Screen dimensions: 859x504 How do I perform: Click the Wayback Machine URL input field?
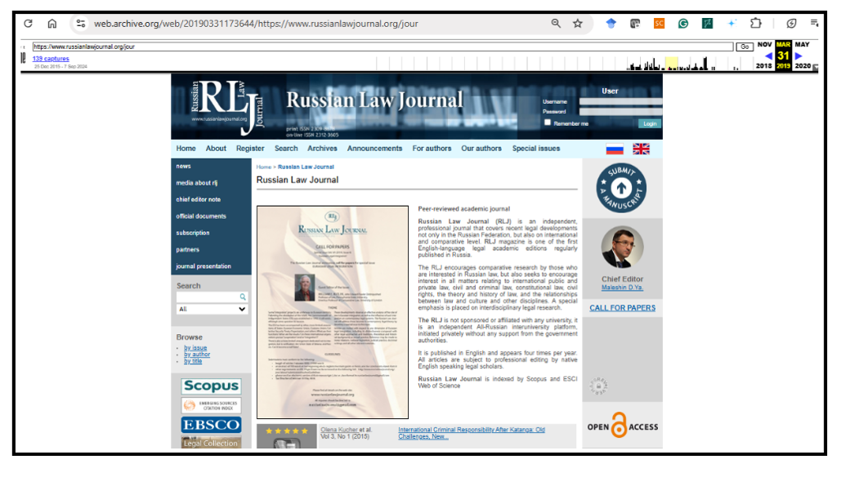(383, 47)
